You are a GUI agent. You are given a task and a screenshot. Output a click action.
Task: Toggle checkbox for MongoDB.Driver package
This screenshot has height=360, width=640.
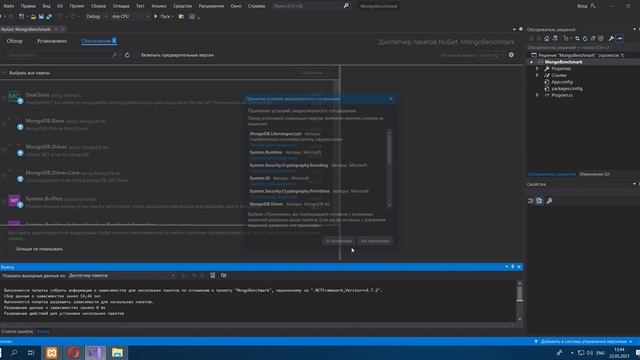tap(5, 150)
